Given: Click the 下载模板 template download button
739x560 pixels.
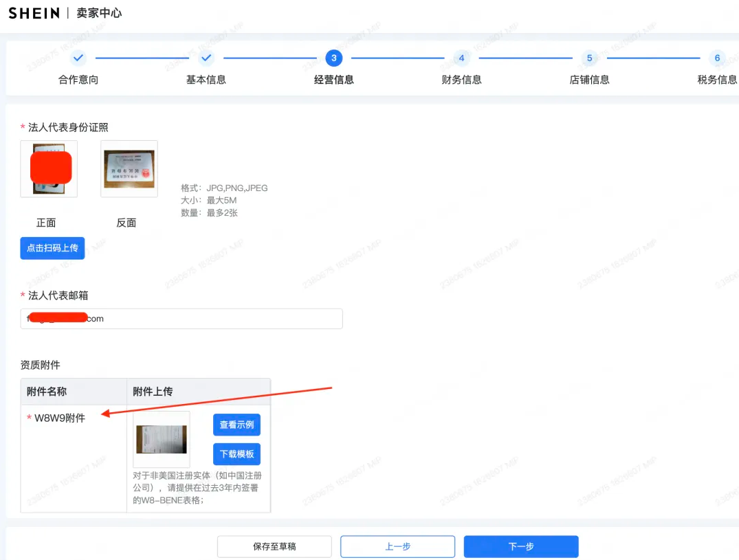Looking at the screenshot, I should (x=236, y=454).
